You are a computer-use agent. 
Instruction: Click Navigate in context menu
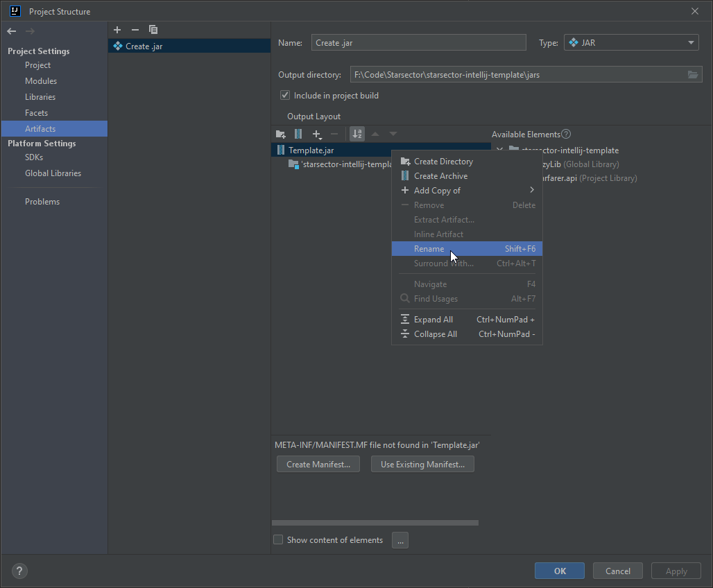tap(467, 284)
